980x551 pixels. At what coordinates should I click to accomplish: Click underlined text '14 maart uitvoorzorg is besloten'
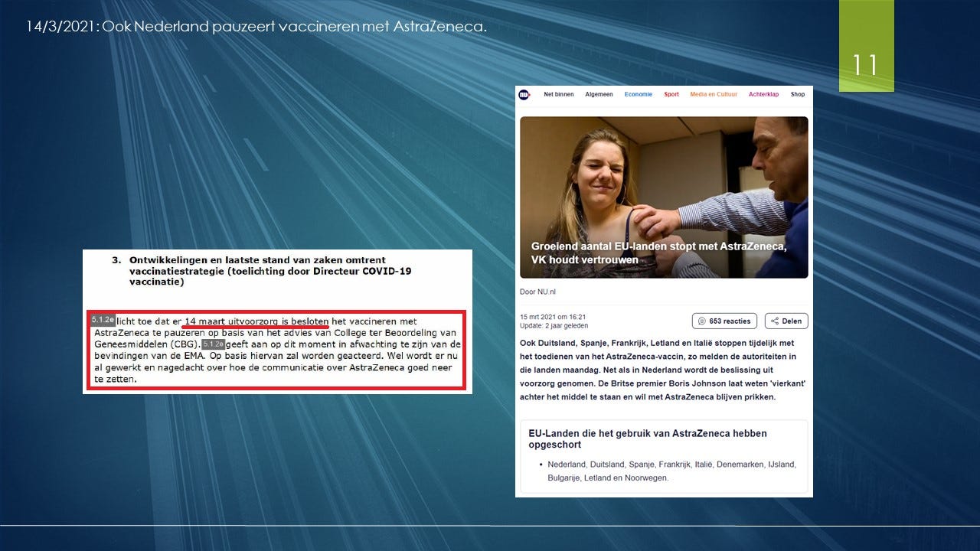click(x=256, y=322)
